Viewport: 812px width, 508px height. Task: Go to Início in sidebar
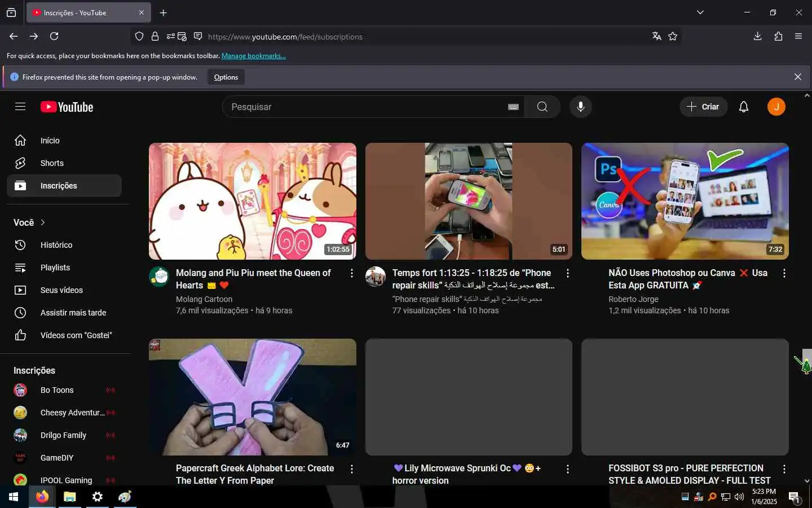(x=64, y=141)
